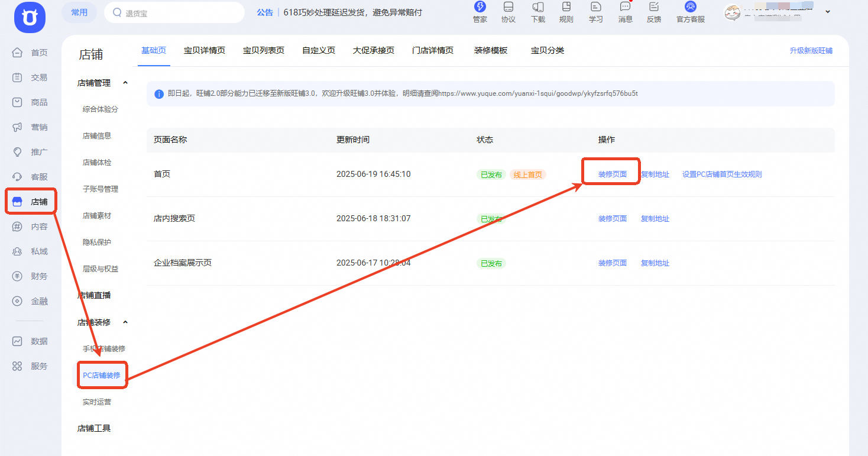Image resolution: width=868 pixels, height=456 pixels.
Task: Open the 学习 learning icon
Action: pos(596,7)
